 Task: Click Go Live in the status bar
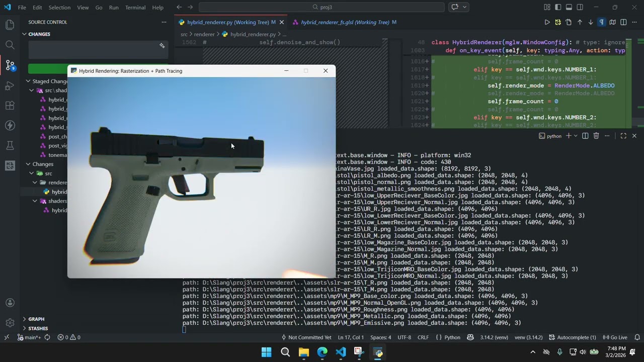click(x=615, y=337)
